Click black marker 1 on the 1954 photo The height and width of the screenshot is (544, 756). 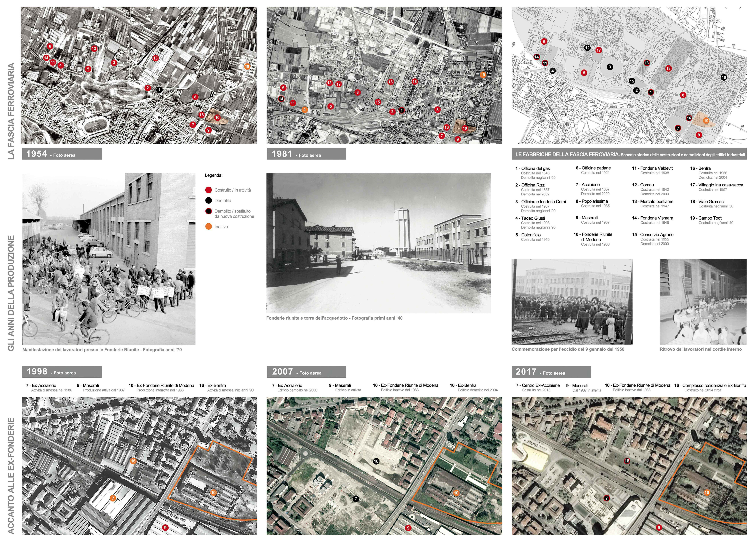(159, 90)
